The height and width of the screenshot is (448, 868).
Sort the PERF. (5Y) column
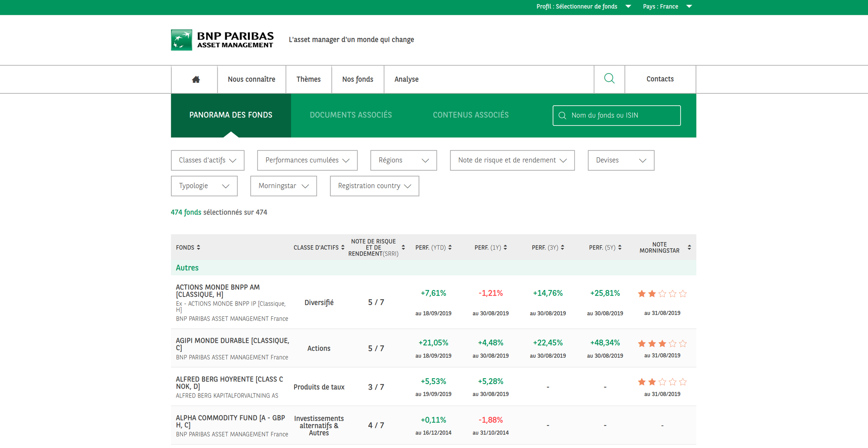(620, 247)
